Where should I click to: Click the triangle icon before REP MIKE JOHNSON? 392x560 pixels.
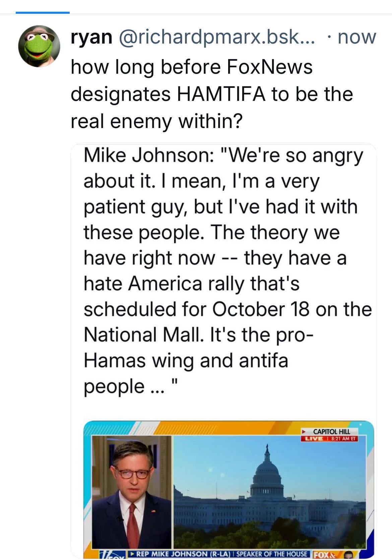coord(132,554)
